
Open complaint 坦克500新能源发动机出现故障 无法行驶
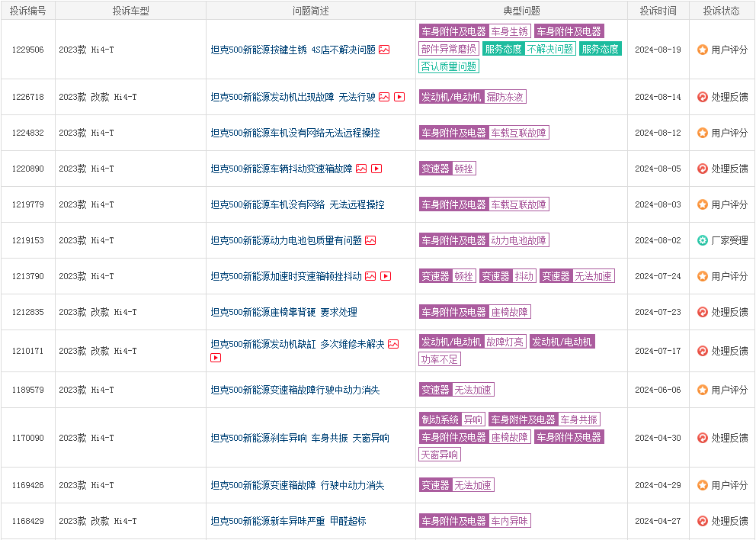click(293, 97)
